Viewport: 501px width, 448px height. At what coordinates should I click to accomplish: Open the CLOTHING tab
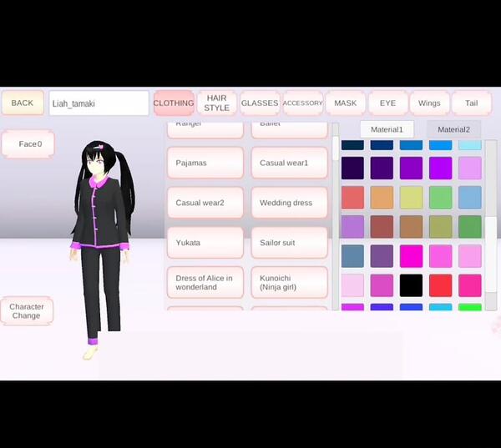[x=174, y=103]
